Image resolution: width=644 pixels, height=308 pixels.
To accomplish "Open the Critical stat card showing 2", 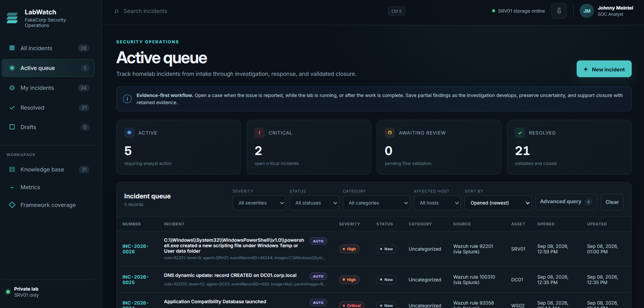I will 309,147.
